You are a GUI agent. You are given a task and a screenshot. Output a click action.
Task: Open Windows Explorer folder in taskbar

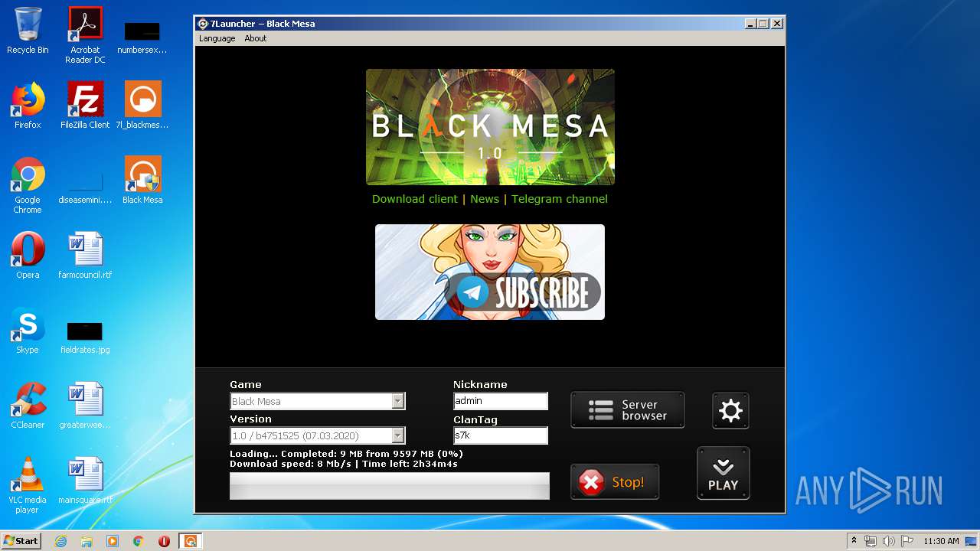coord(87,541)
